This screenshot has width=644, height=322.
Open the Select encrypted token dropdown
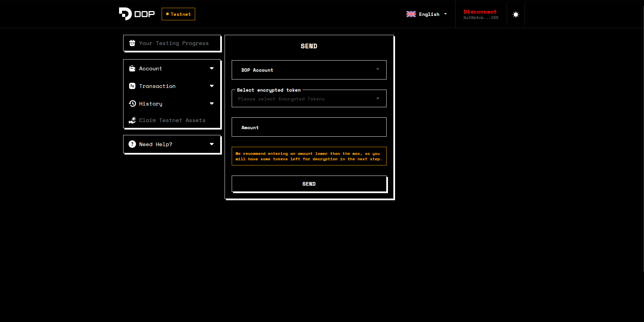309,99
